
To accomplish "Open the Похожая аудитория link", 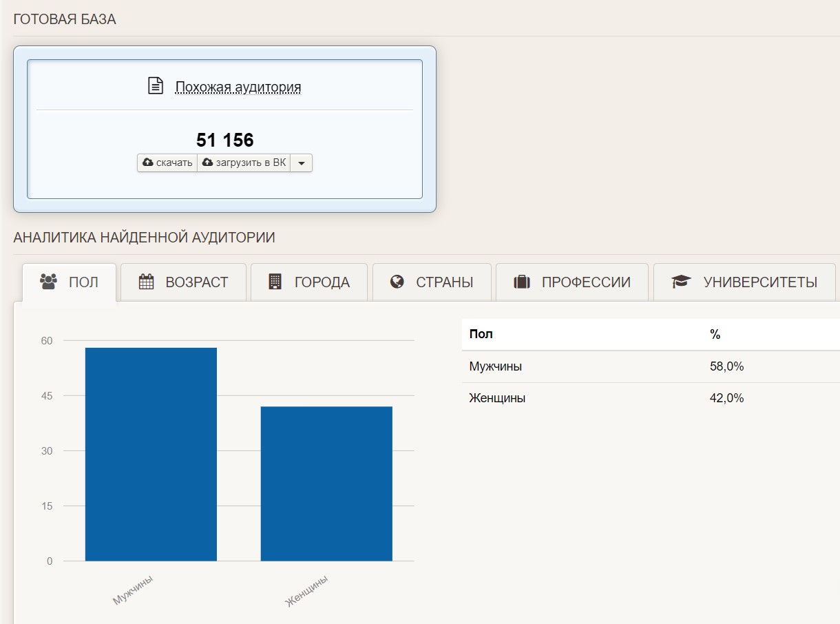I will 238,87.
